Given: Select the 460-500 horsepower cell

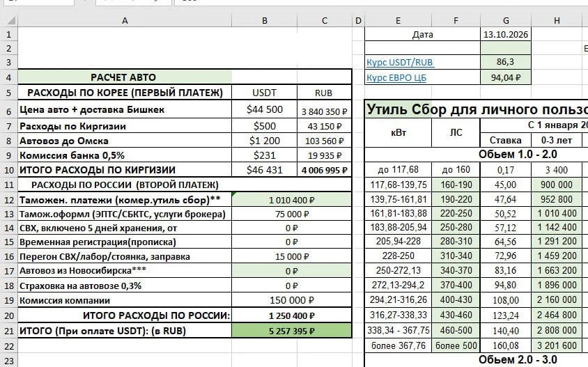Looking at the screenshot, I should 456,330.
